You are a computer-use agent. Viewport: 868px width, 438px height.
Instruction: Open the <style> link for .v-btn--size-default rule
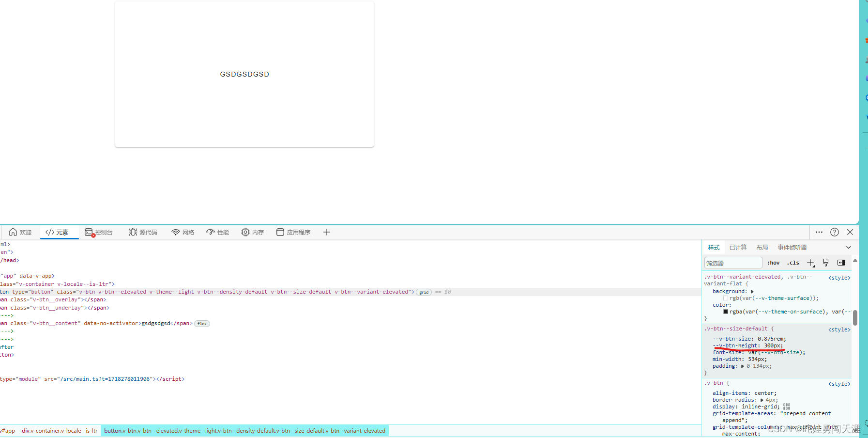(839, 329)
